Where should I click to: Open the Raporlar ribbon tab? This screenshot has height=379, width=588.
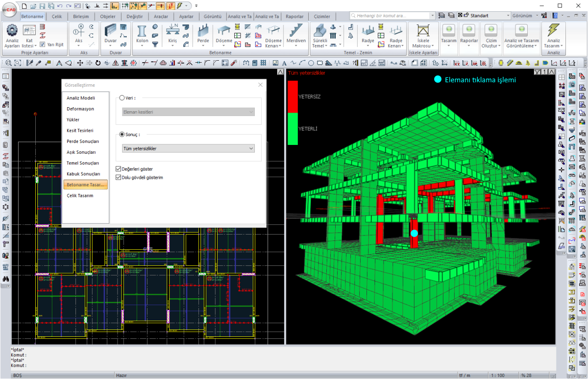click(x=294, y=16)
